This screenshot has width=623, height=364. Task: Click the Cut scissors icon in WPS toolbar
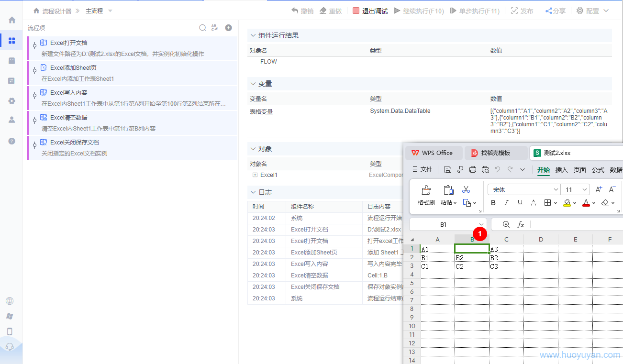coord(466,189)
